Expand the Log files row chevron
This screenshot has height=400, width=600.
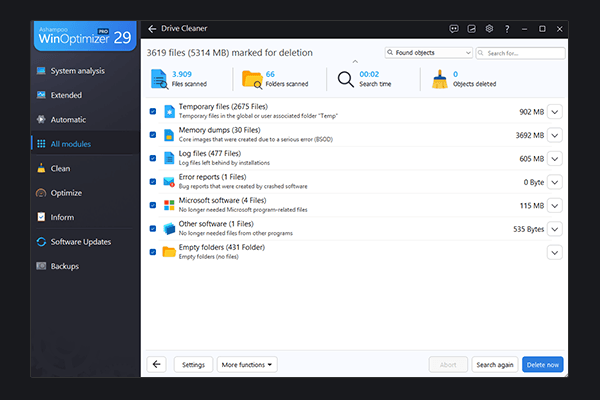tap(554, 159)
